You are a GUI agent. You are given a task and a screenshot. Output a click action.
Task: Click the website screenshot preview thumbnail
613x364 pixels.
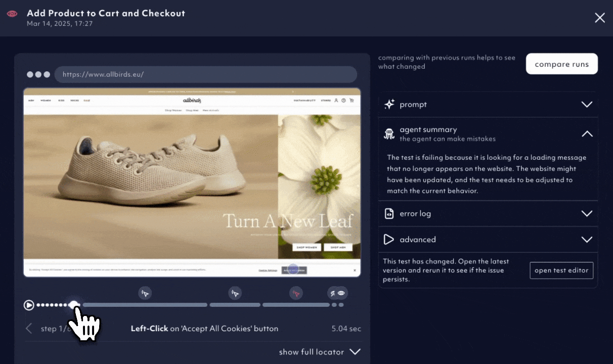tap(192, 183)
